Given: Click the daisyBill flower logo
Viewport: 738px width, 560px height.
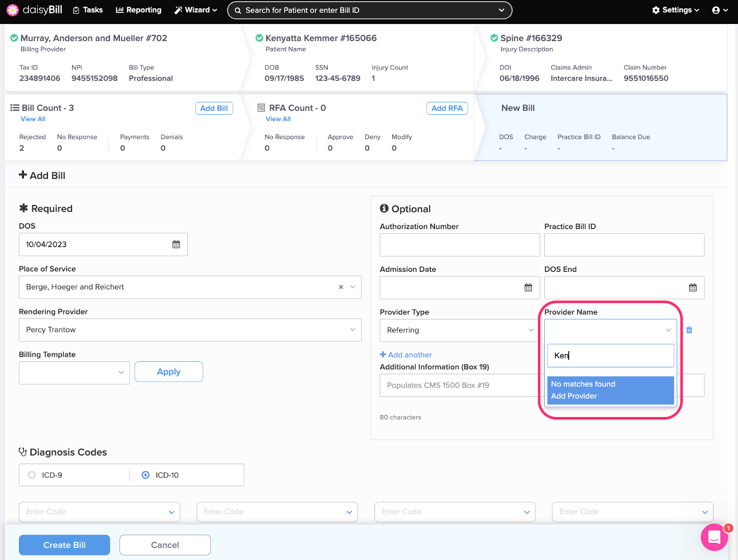Looking at the screenshot, I should pyautogui.click(x=12, y=10).
